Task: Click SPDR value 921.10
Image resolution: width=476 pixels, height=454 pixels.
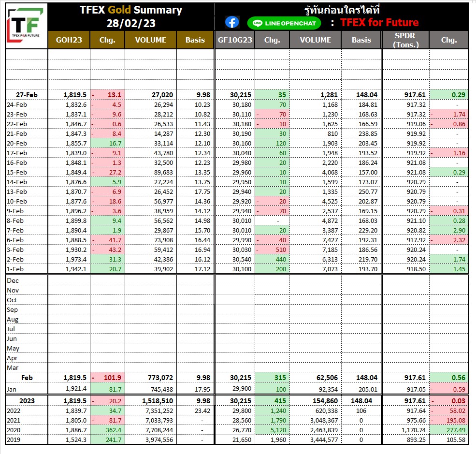Action: (416, 221)
